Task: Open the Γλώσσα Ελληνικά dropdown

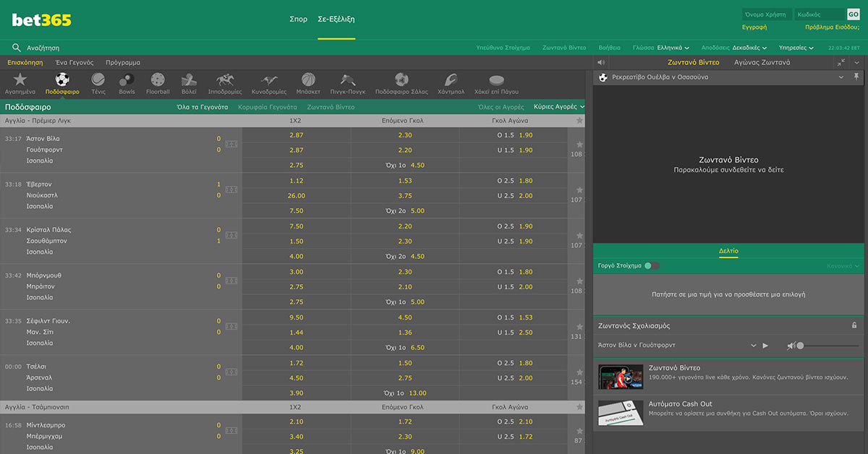Action: (x=661, y=48)
